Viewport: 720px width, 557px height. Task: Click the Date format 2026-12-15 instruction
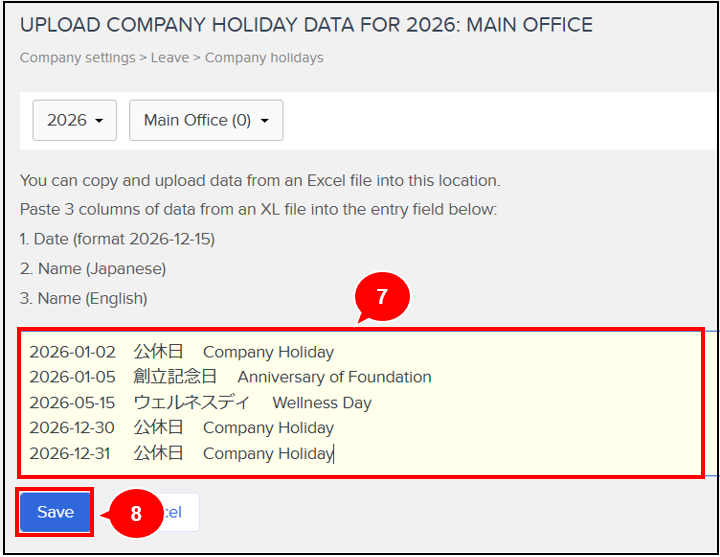pos(118,239)
